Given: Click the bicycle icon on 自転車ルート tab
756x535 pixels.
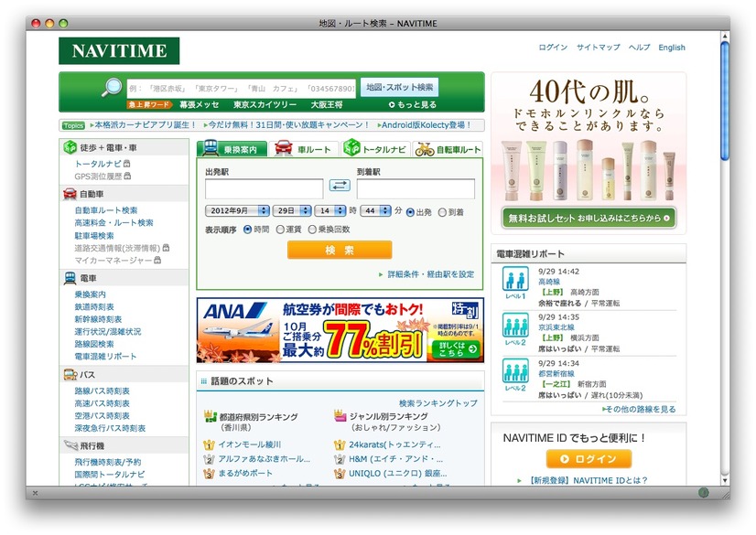Looking at the screenshot, I should pyautogui.click(x=425, y=149).
